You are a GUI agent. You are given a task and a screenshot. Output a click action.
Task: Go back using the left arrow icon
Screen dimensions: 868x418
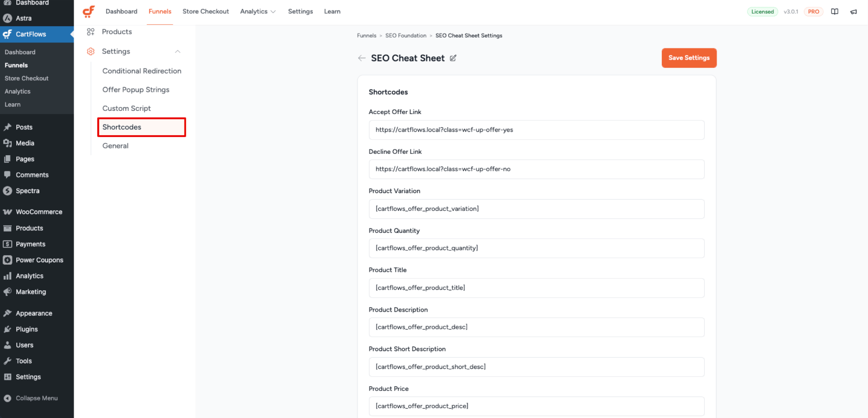coord(362,58)
